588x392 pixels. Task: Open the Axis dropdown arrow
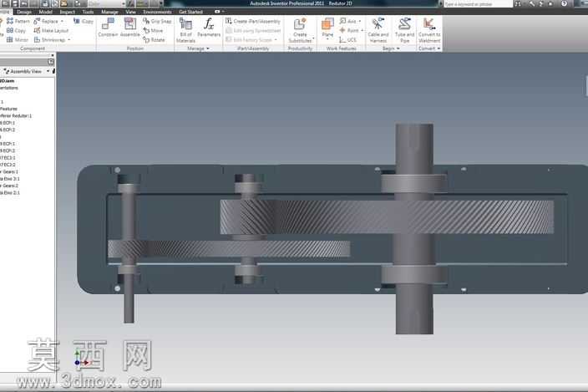[x=360, y=21]
